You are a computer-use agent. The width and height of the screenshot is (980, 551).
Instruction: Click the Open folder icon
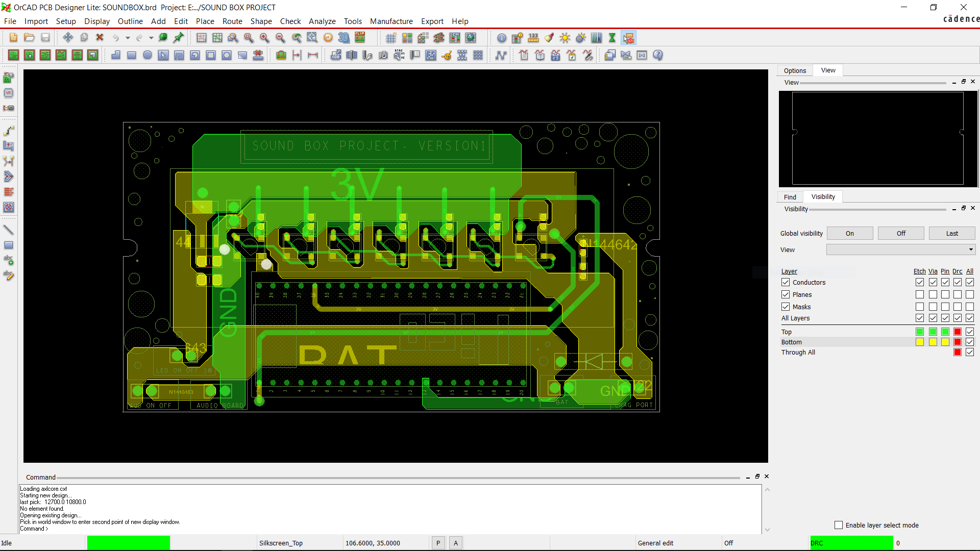pyautogui.click(x=29, y=38)
